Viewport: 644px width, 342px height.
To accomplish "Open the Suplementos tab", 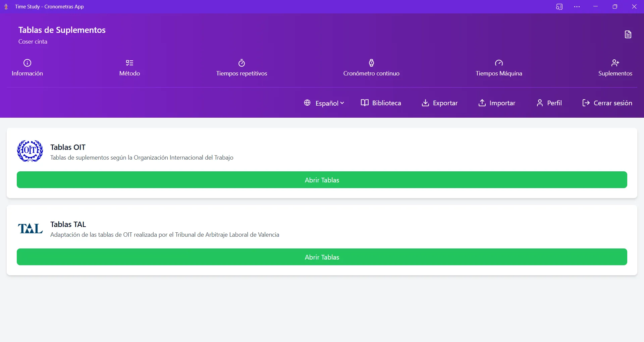I will click(615, 68).
